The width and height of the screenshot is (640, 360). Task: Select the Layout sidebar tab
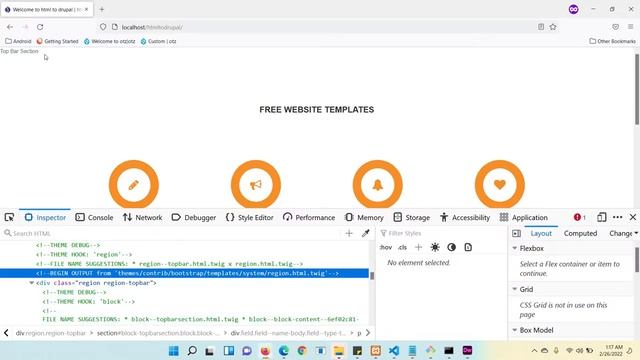click(x=541, y=233)
